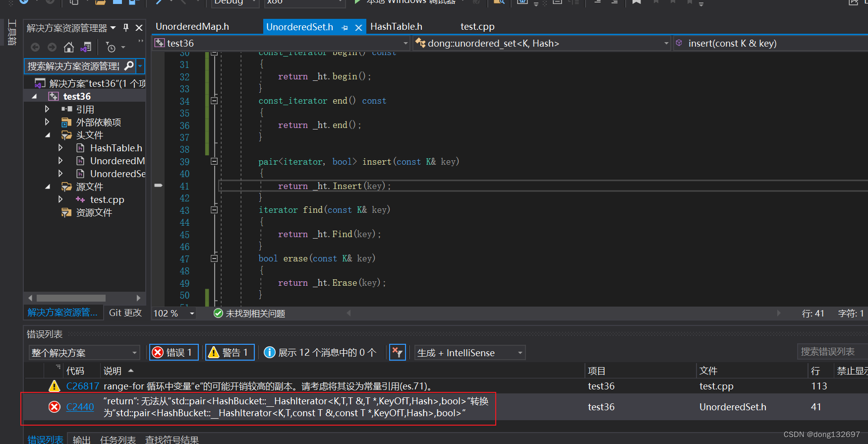Collapse the test36 project node
The height and width of the screenshot is (444, 868).
click(34, 96)
